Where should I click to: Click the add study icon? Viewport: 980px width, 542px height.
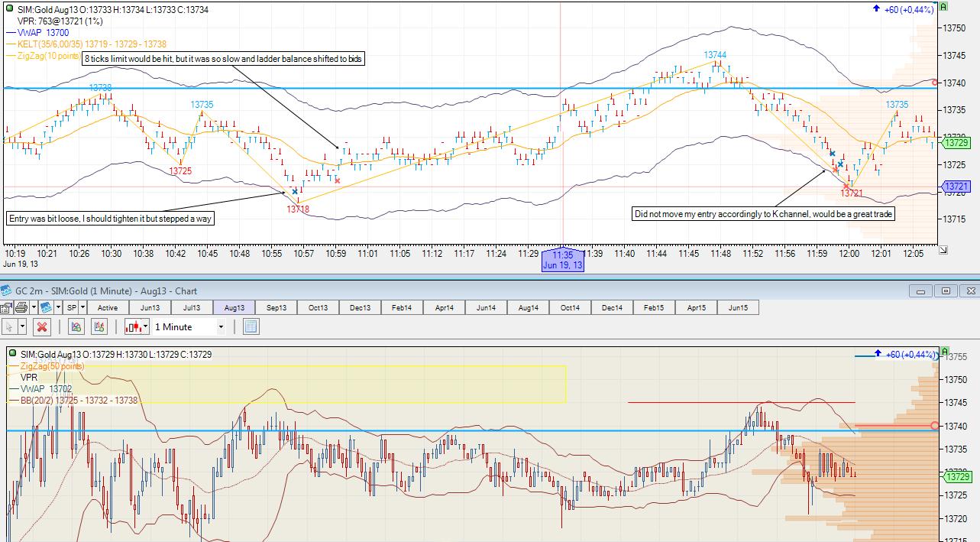click(x=76, y=326)
